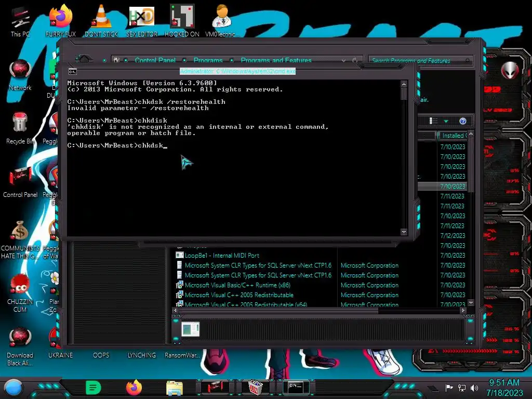Open the Control Panel desktop shortcut
This screenshot has height=399, width=532.
pos(20,182)
